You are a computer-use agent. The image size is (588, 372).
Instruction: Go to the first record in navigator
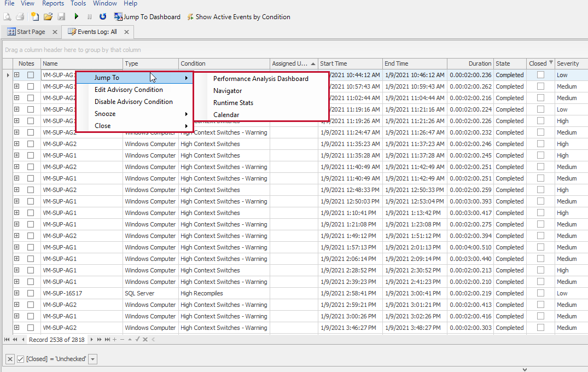(x=7, y=340)
